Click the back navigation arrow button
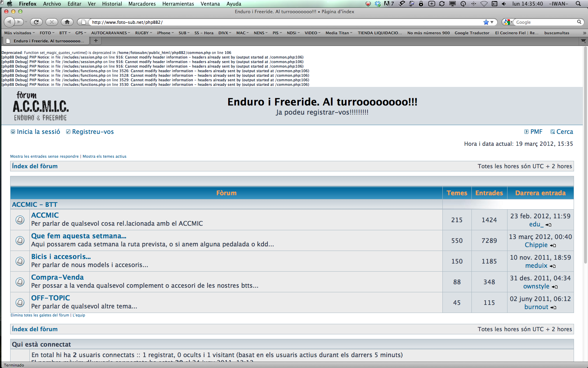Image resolution: width=588 pixels, height=368 pixels. coord(9,22)
